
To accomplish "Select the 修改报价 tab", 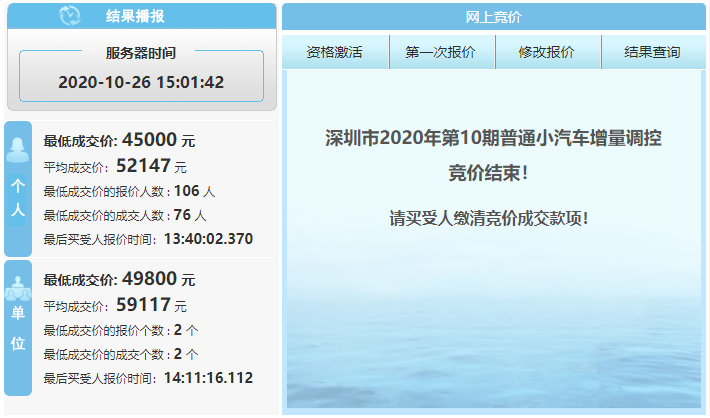I will (547, 52).
